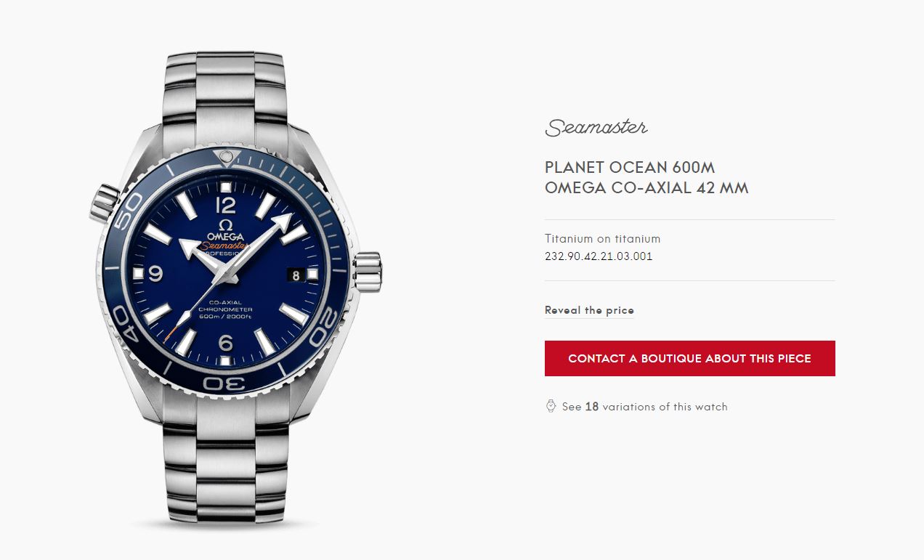Click the Omega Co-Axial 42 MM title line

pyautogui.click(x=647, y=188)
